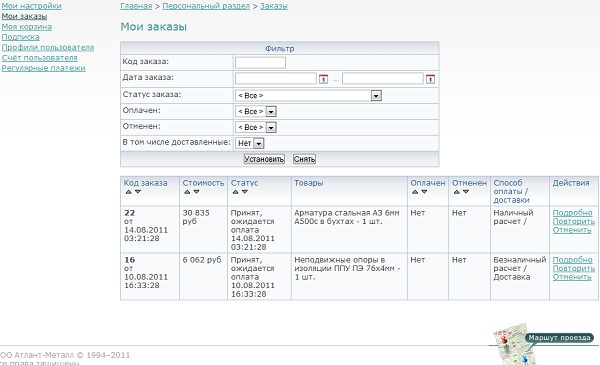Click the Установить filter button
Viewport: 600px width, 365px height.
(264, 159)
